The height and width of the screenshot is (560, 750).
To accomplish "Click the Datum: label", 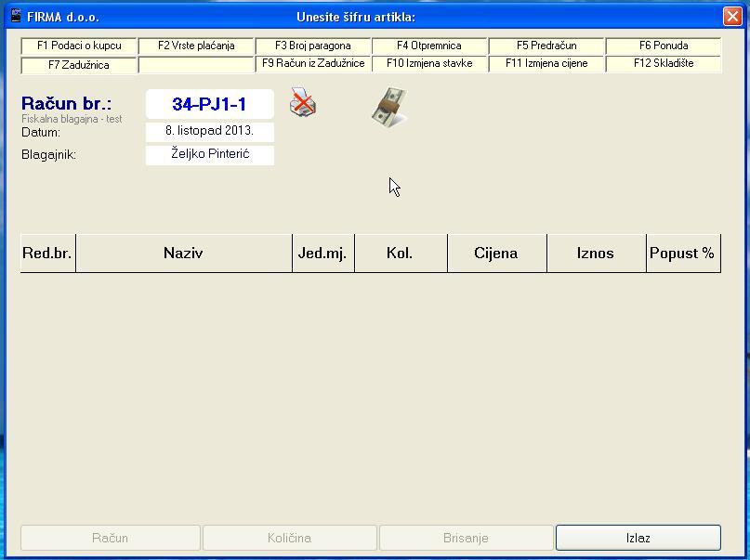I will pos(41,133).
